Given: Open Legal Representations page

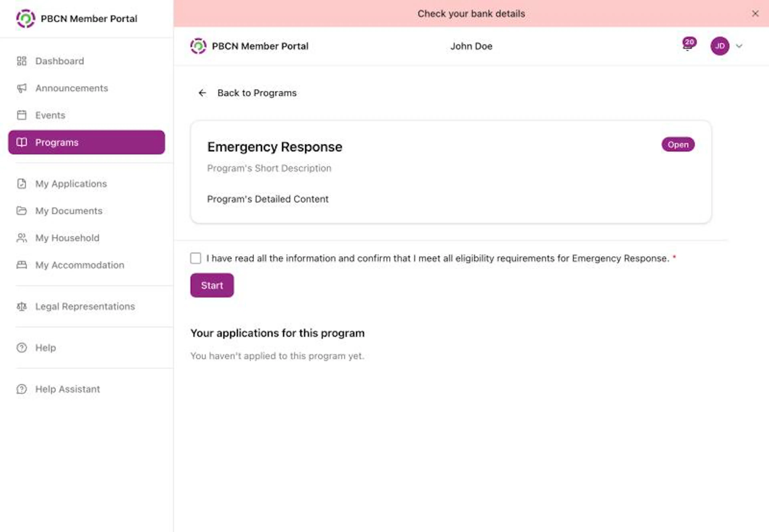Looking at the screenshot, I should pyautogui.click(x=87, y=306).
